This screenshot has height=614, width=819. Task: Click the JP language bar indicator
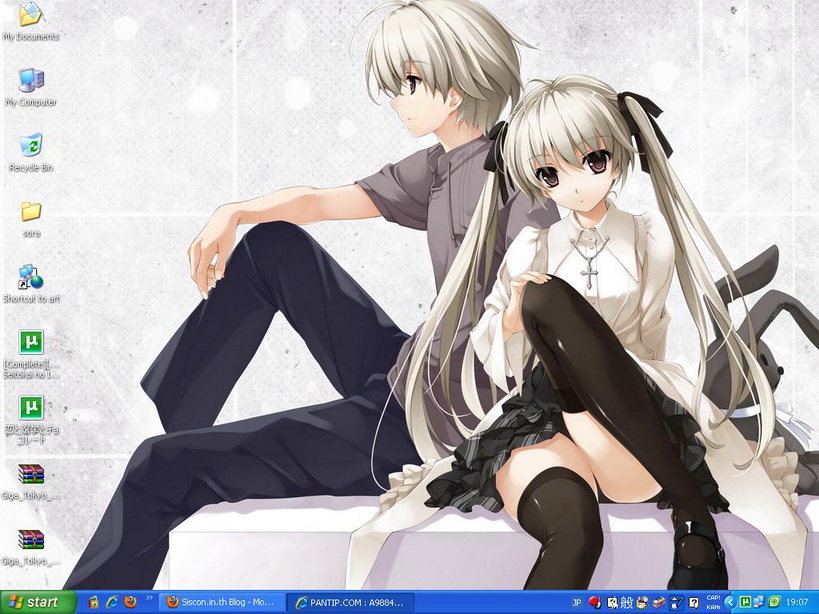[x=577, y=603]
